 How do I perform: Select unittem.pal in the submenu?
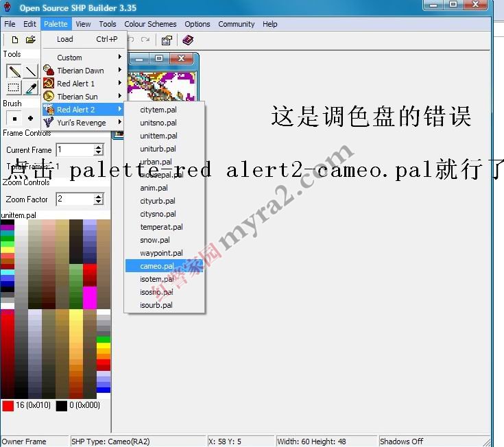click(x=165, y=136)
